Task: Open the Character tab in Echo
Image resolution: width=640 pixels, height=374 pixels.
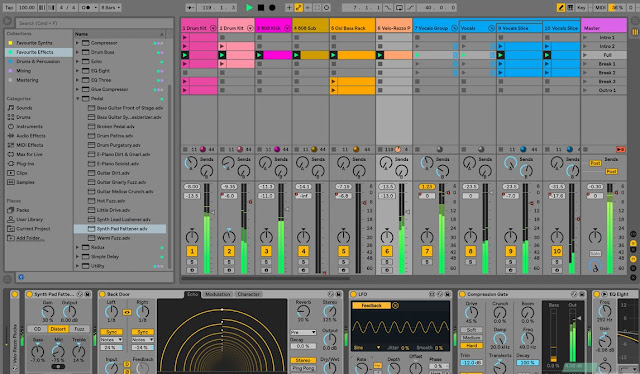Action: pos(248,294)
